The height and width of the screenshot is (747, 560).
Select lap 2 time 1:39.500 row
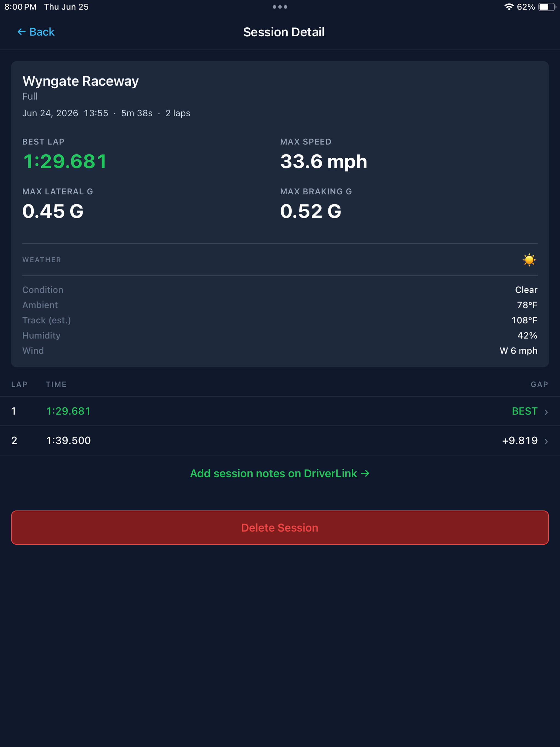[x=280, y=440]
